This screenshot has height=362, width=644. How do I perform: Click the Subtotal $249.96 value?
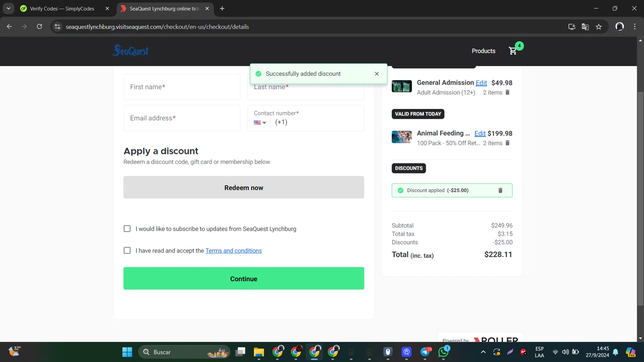click(502, 226)
